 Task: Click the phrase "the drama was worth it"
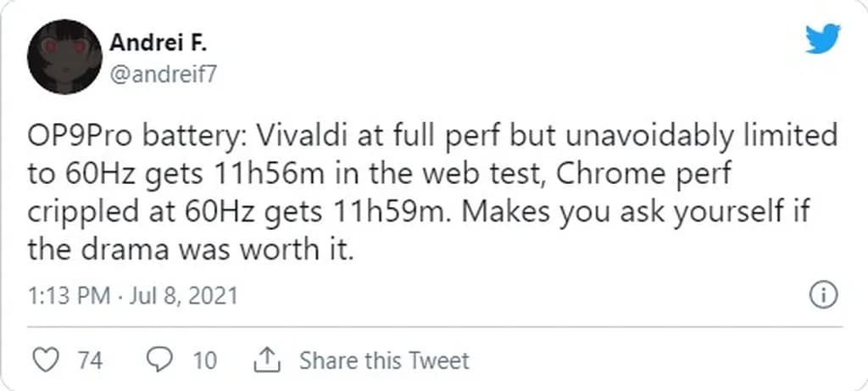[x=187, y=250]
